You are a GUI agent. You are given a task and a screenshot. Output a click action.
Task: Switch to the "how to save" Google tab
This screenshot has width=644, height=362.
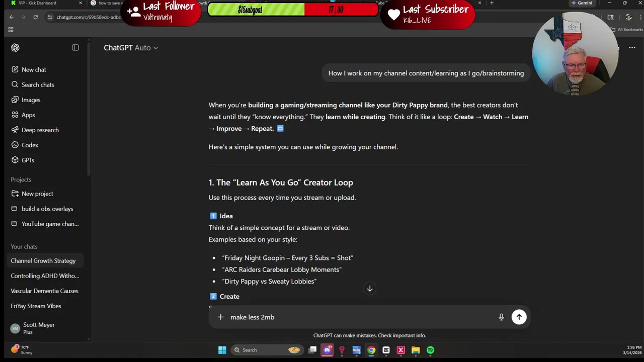[107, 3]
